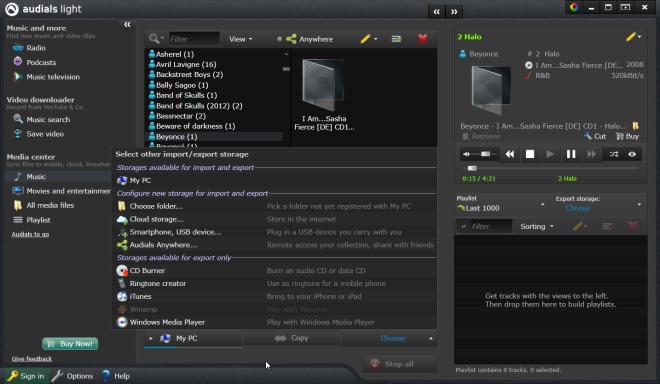
Task: Open the track pencil edit dropdown in player
Action: pyautogui.click(x=633, y=37)
